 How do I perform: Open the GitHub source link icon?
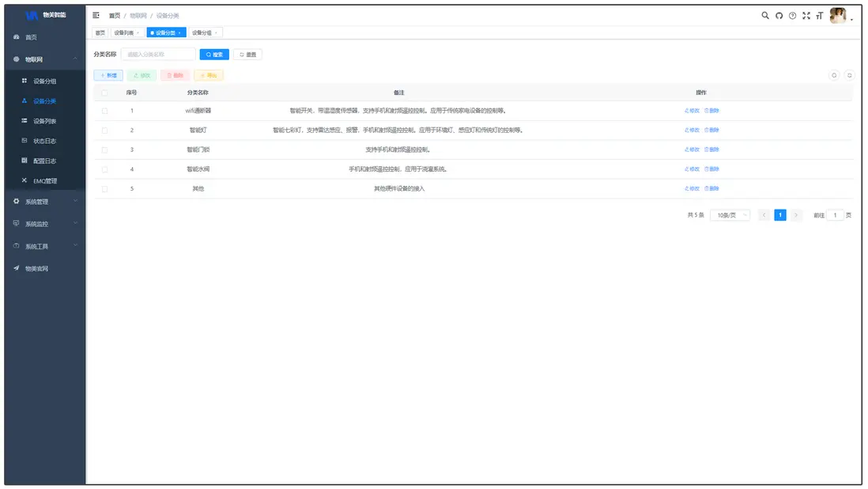tap(779, 16)
